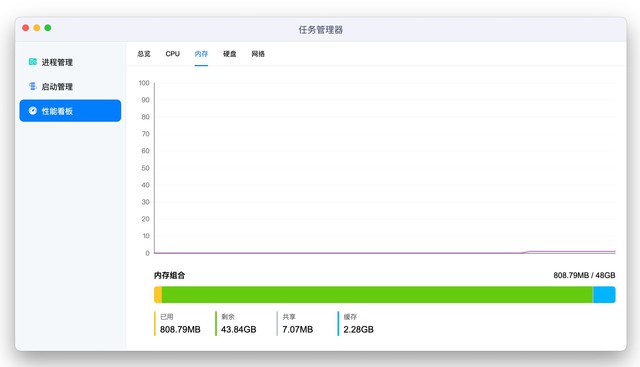Open 启动管理 in the sidebar

(70, 87)
